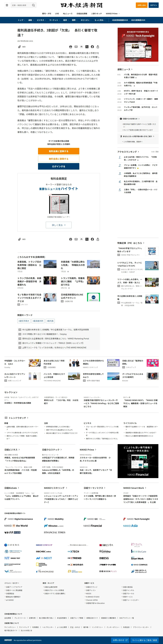Click the blue ログインする button
This screenshot has height=644, width=163.
point(59,166)
